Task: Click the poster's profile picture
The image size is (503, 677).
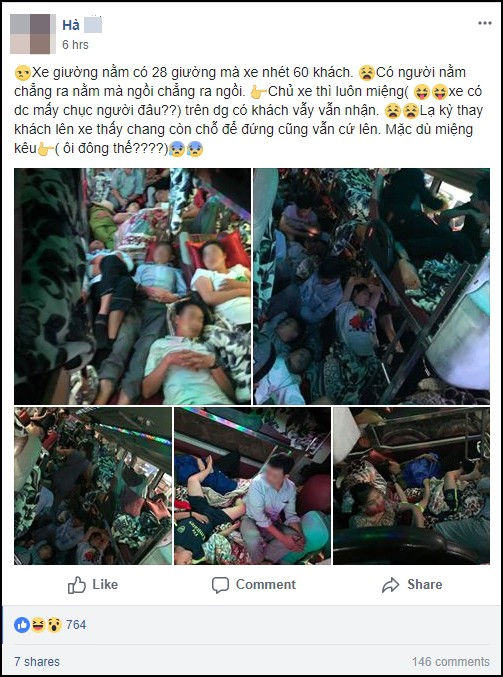Action: (x=33, y=34)
